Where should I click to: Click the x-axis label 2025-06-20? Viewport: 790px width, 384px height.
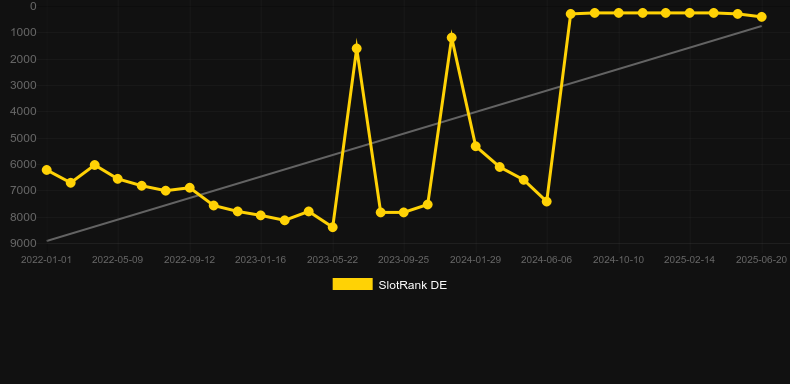(761, 260)
